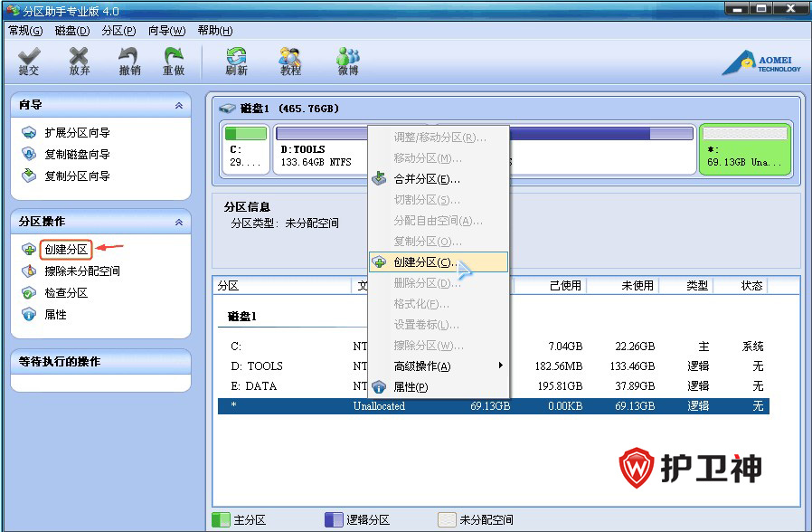Click the 复制分区向导 icon in sidebar
Viewport: 812px width, 532px height.
[x=29, y=176]
